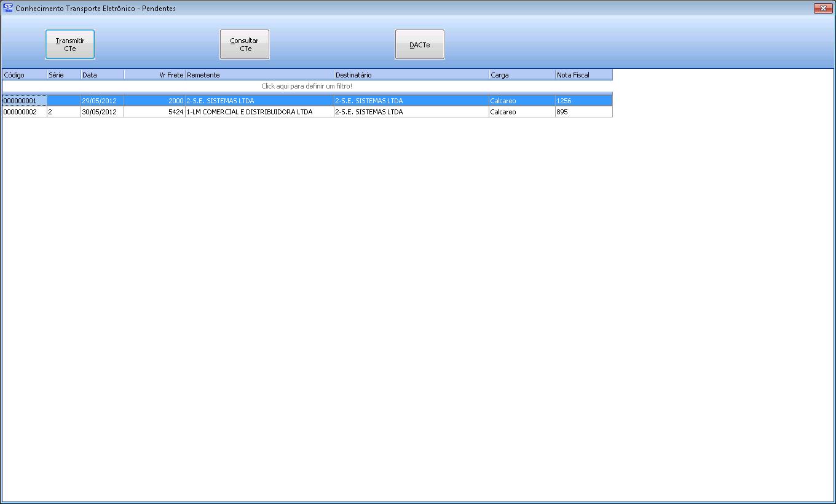Sort by Vr Frete column header
Image resolution: width=836 pixels, height=504 pixels.
pos(155,75)
